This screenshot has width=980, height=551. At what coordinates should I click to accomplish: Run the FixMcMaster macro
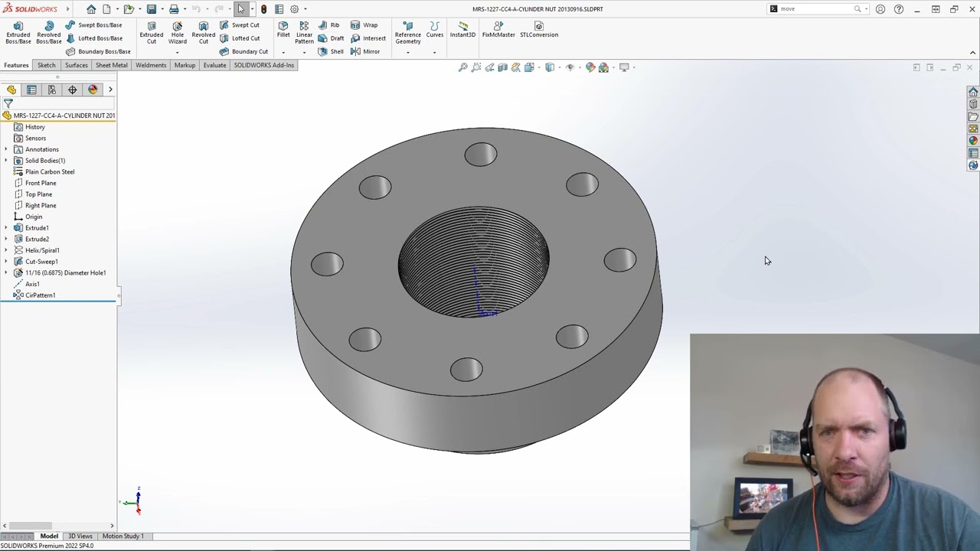498,30
